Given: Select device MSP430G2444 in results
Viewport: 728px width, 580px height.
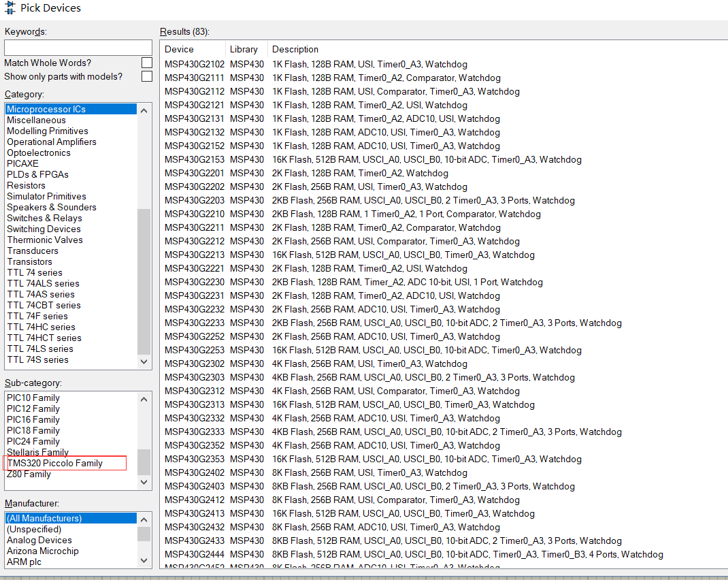Looking at the screenshot, I should pos(194,554).
